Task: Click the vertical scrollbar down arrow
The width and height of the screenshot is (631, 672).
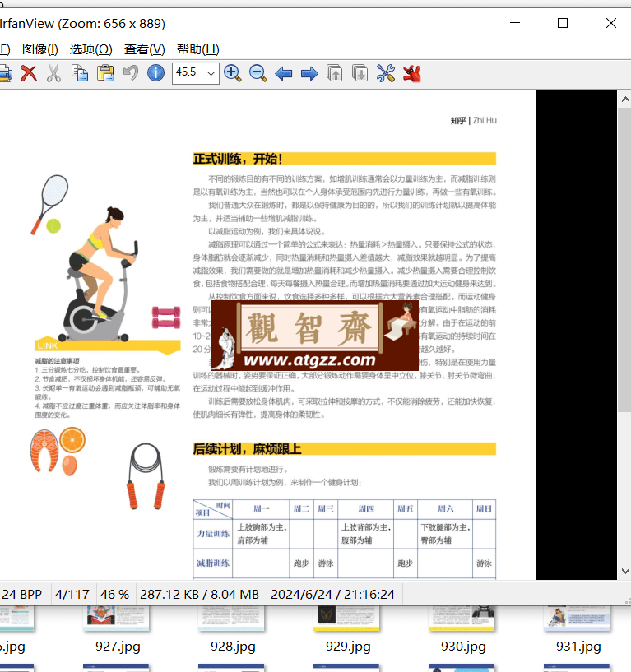Action: [x=625, y=572]
